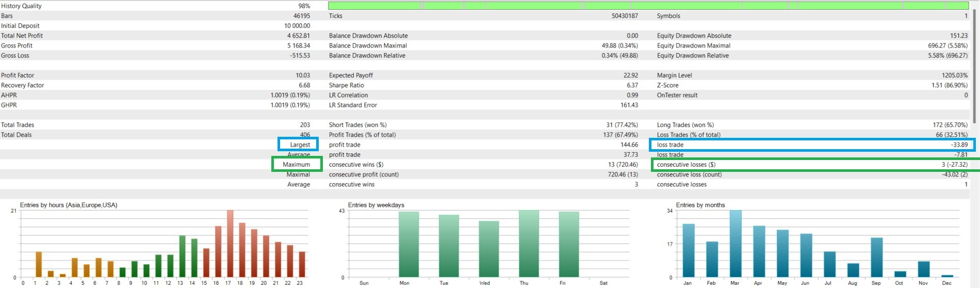Viewport: 980px width, 288px height.
Task: Click the GHPR value 1.0019 (0.19%)
Action: (290, 105)
